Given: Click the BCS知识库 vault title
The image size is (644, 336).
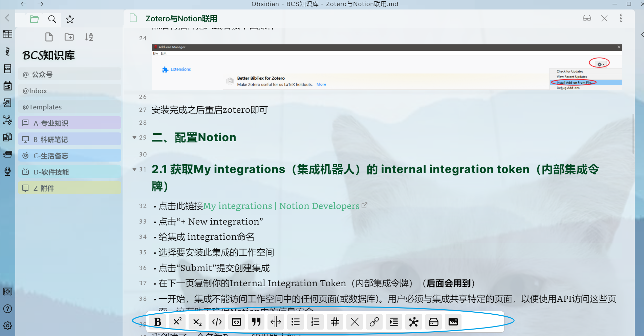Looking at the screenshot, I should [x=49, y=55].
